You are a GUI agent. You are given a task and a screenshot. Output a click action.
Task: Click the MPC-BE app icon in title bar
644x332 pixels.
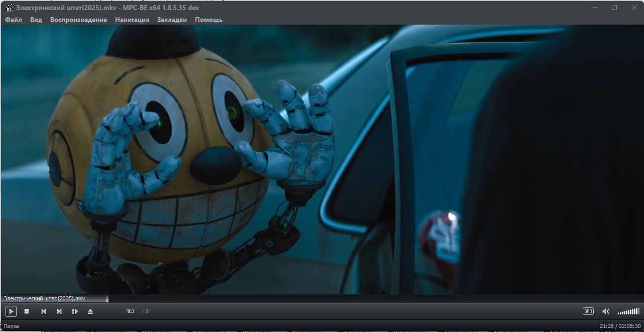pos(9,8)
